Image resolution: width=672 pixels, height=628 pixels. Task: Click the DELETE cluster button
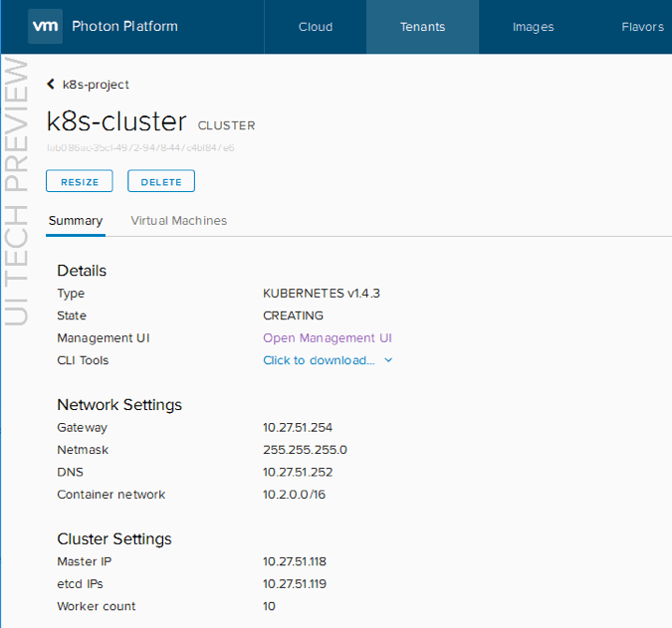coord(161,181)
